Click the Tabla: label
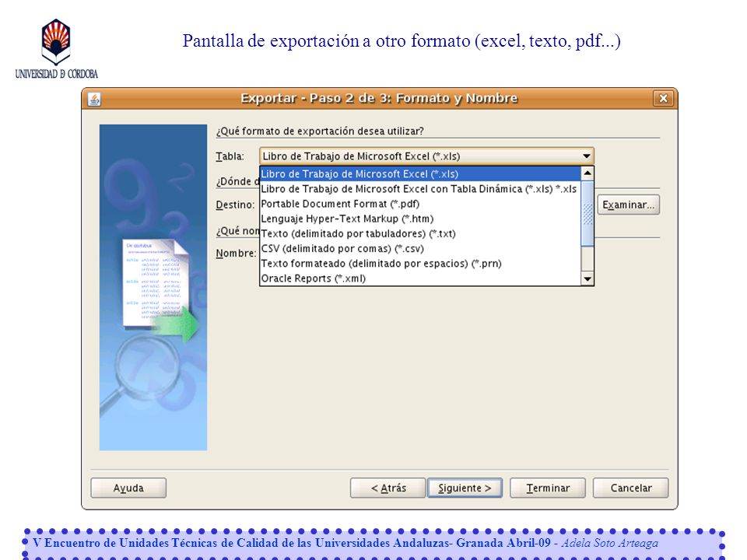The height and width of the screenshot is (560, 747). (230, 156)
